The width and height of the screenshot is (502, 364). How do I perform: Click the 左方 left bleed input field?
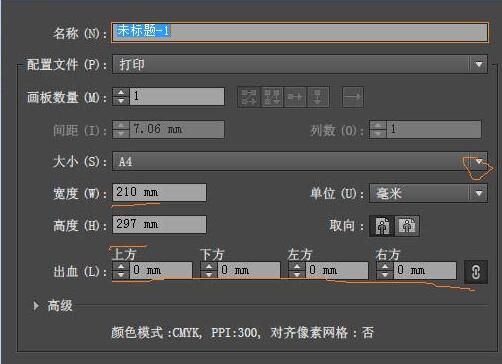coord(337,270)
